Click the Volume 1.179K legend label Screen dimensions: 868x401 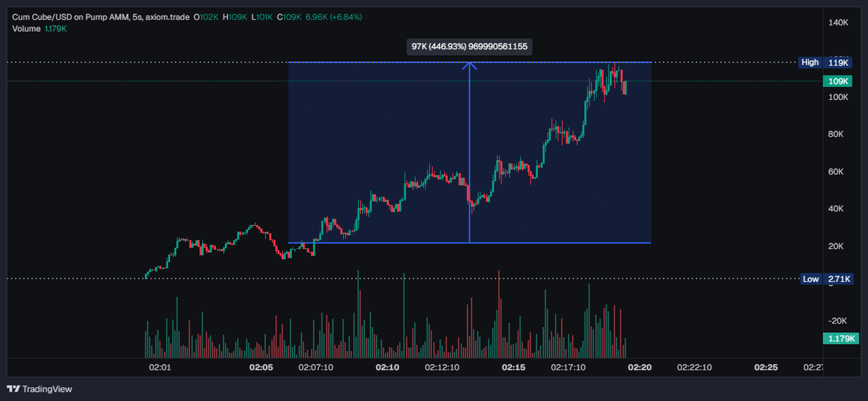40,28
